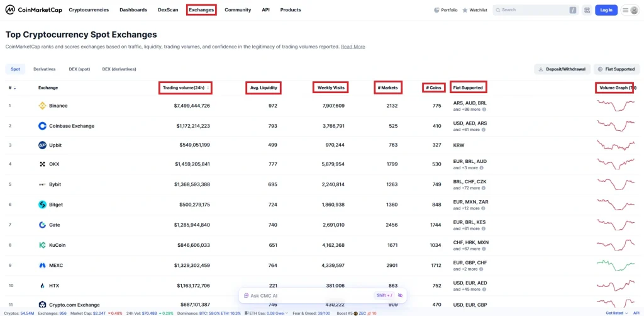Screen dimensions: 644x316
Task: Open the Exchanges menu item
Action: [x=202, y=10]
